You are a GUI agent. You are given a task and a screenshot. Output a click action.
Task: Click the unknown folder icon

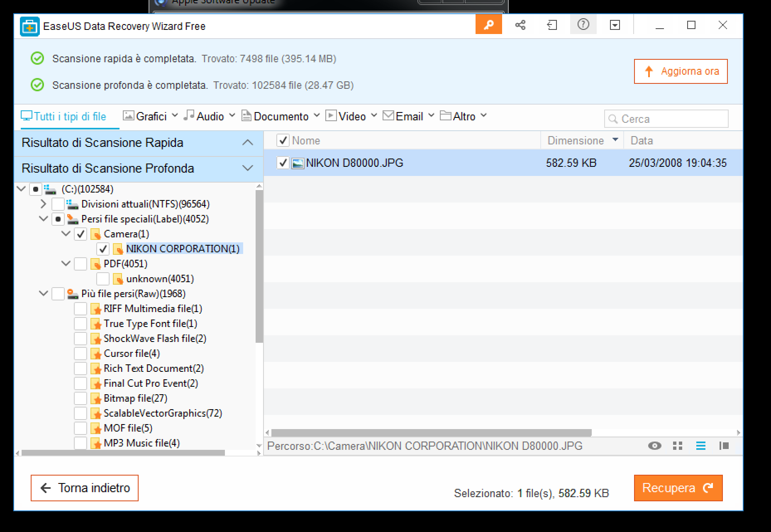click(x=118, y=279)
